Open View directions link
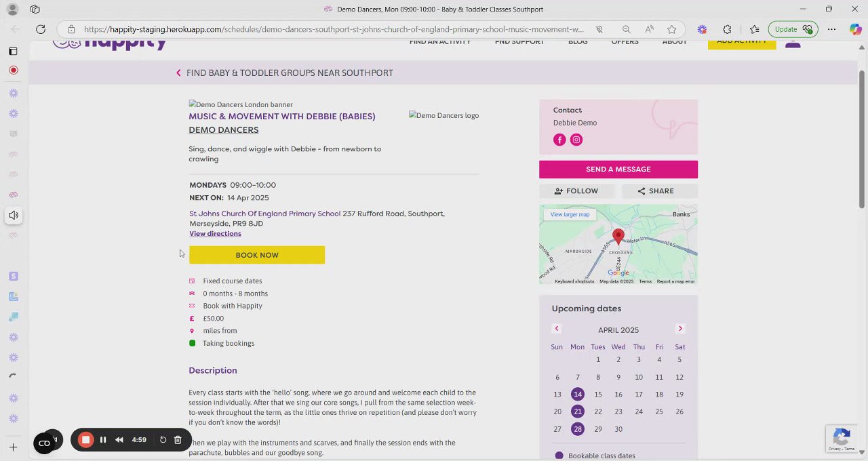 click(x=215, y=234)
